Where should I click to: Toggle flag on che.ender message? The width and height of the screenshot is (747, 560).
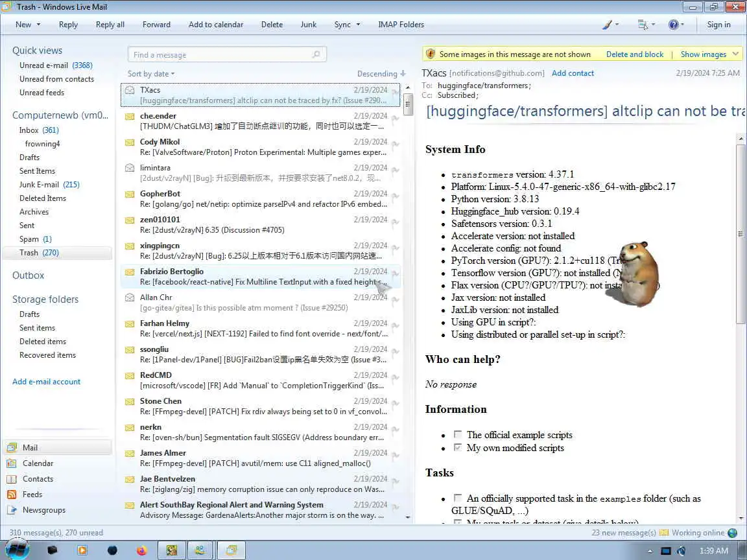point(395,118)
